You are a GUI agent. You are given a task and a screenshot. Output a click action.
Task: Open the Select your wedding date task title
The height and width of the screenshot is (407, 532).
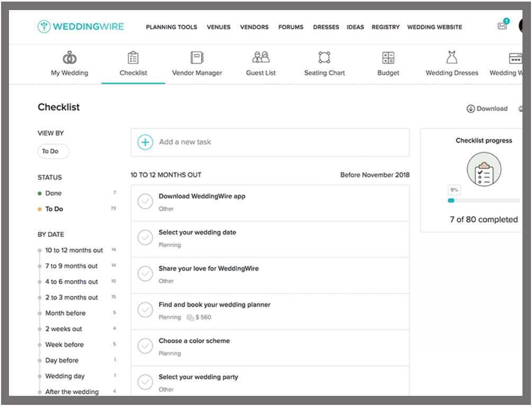tap(197, 232)
